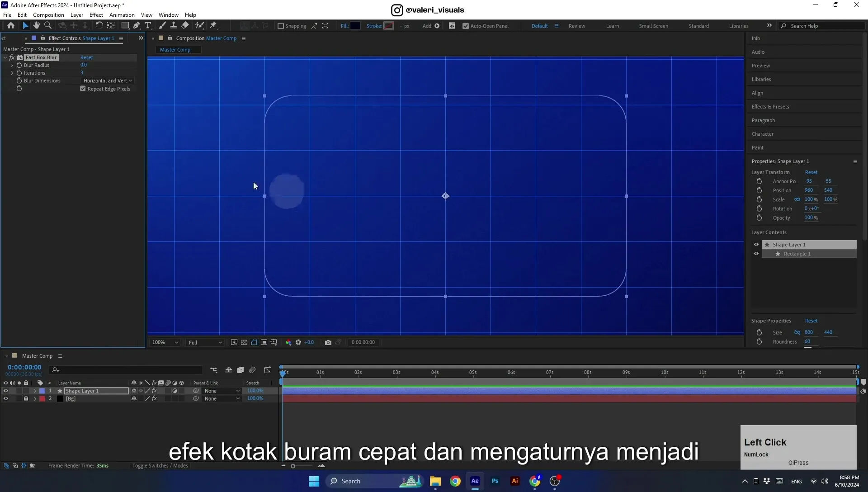868x492 pixels.
Task: Hide Shape Layer 1 in timeline
Action: tap(5, 391)
